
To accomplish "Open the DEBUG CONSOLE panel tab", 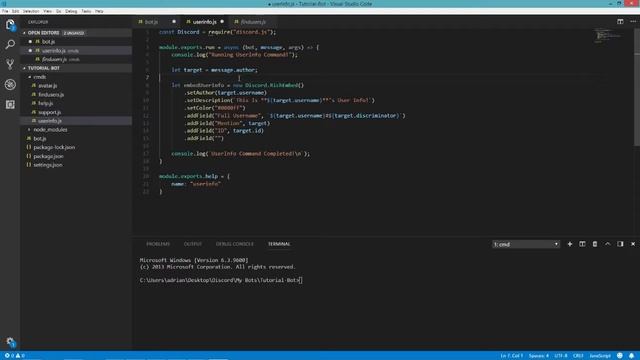I will (x=235, y=244).
